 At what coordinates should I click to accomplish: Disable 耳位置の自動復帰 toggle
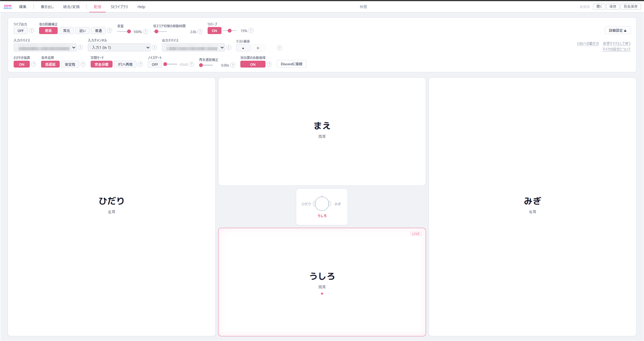pos(253,64)
